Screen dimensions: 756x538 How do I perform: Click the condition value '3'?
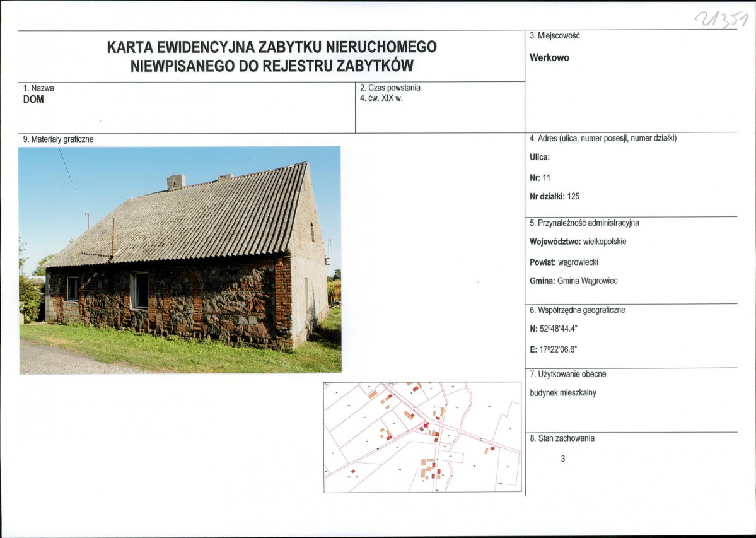coord(562,459)
